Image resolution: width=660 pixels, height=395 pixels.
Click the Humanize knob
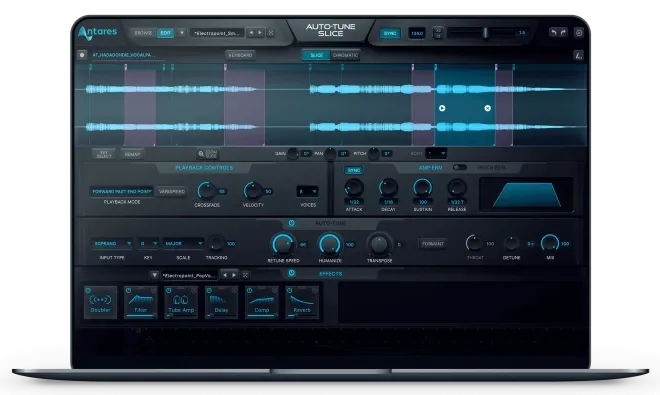[x=330, y=244]
